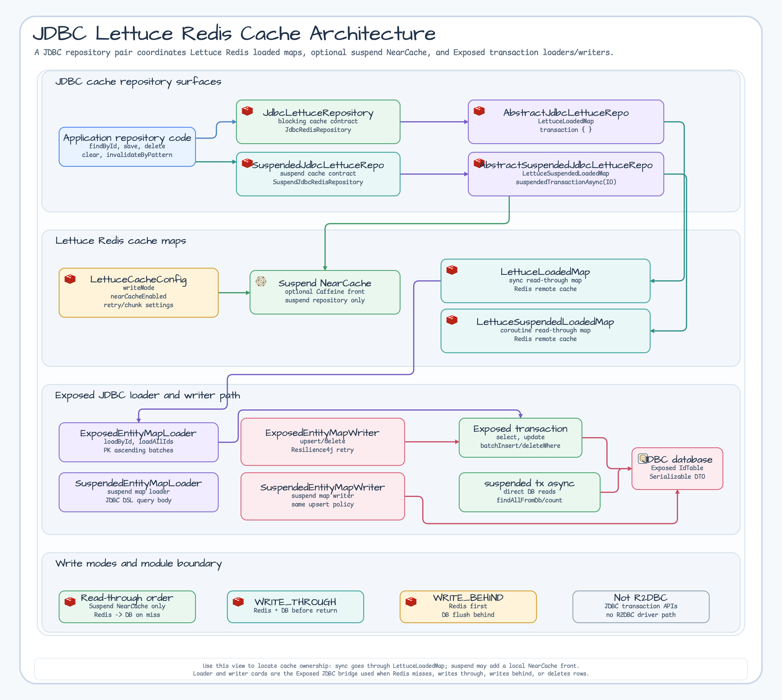Click the 'findAllFromDb/count' text
This screenshot has height=700, width=782.
coord(530,500)
